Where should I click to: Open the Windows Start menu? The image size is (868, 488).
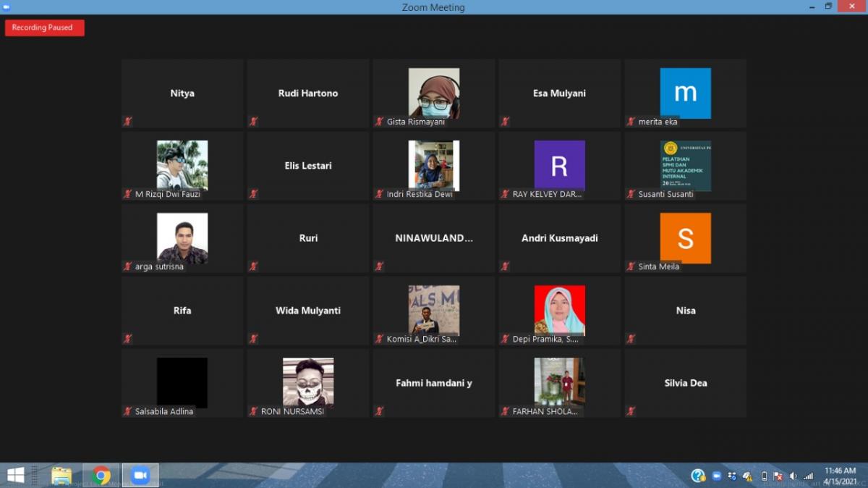(x=15, y=475)
